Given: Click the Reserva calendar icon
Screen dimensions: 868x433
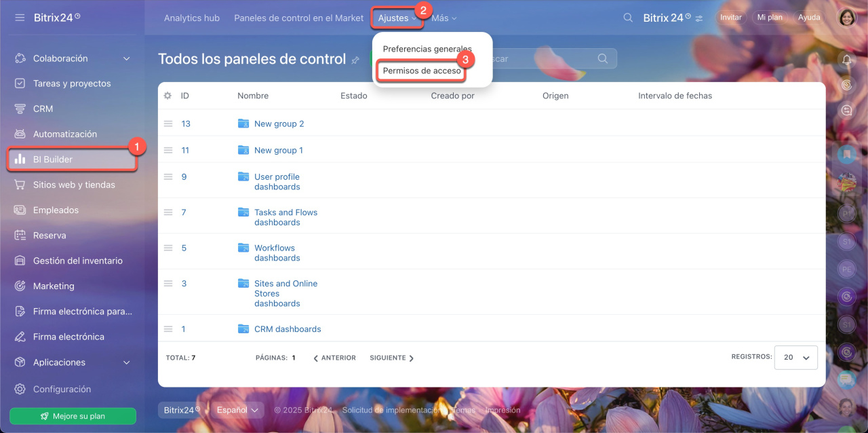Looking at the screenshot, I should pyautogui.click(x=20, y=236).
